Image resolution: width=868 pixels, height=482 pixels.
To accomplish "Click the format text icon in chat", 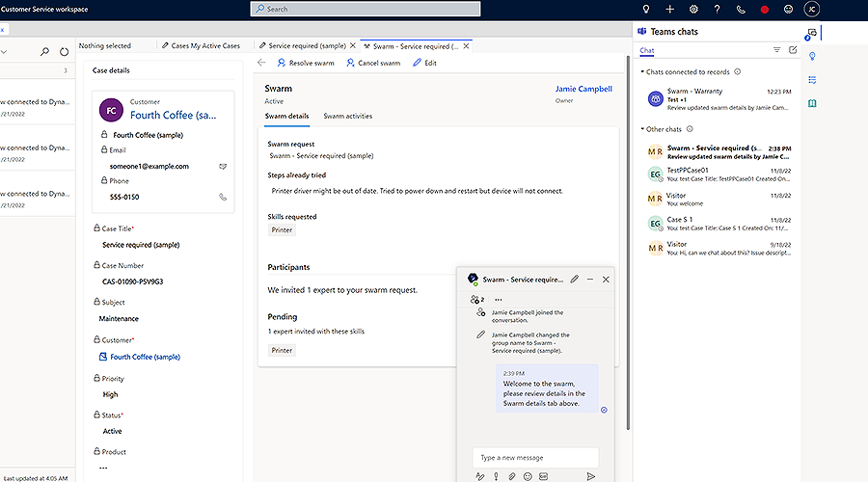I will coord(480,476).
